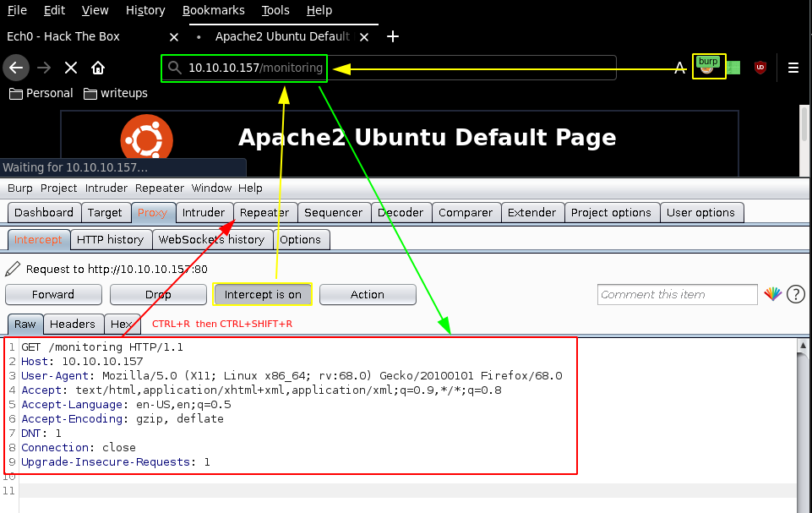Open the Proxy Options sub-tab
812x513 pixels.
(300, 239)
